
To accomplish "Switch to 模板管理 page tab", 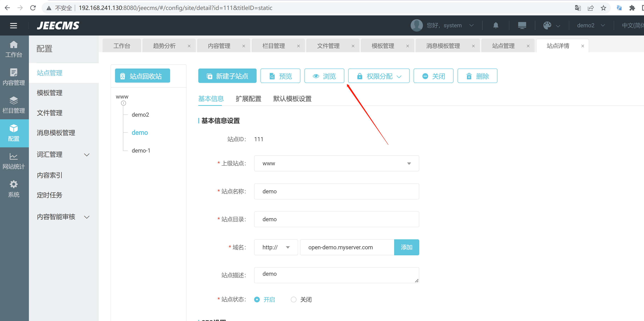I will click(x=383, y=46).
